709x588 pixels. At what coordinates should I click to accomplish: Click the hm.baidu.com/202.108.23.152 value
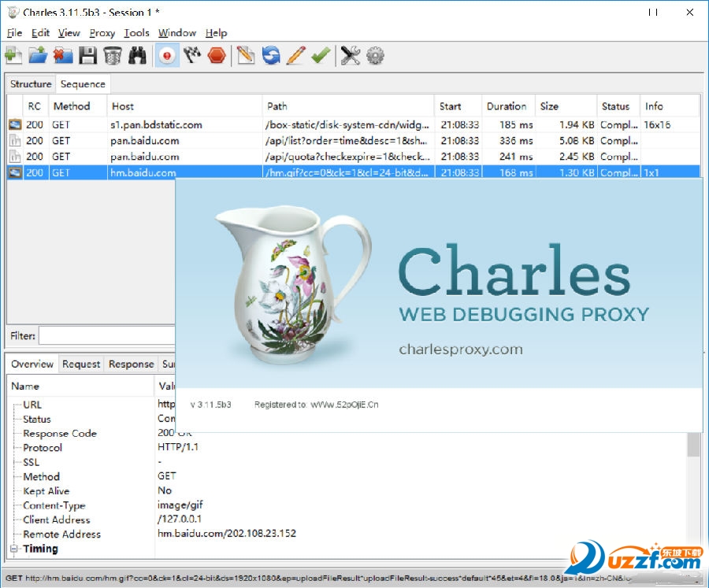pyautogui.click(x=227, y=534)
